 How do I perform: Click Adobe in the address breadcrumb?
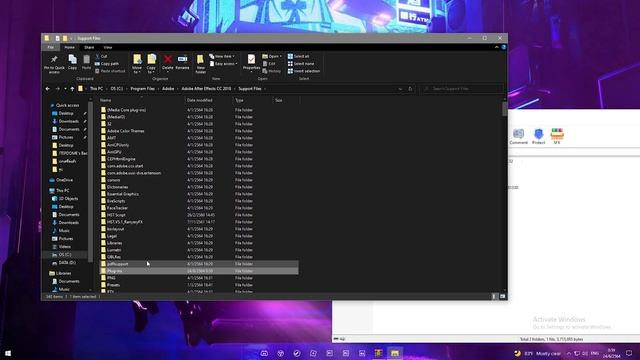click(x=168, y=89)
